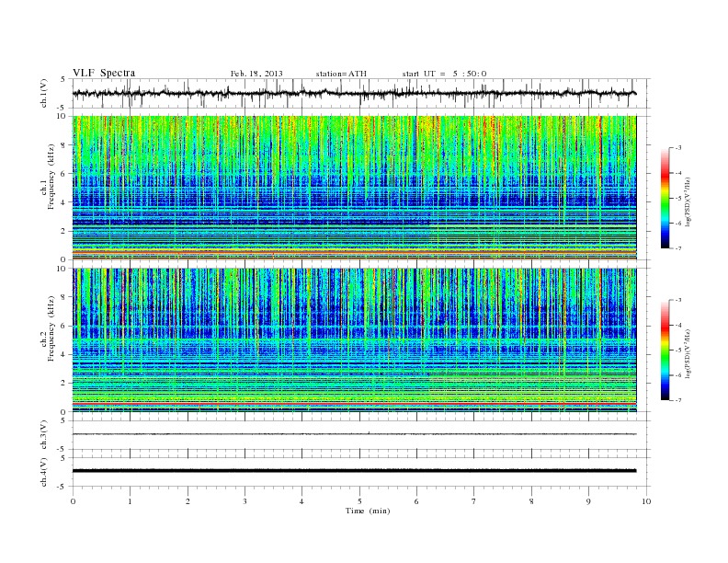This screenshot has height=563, width=728.
Task: Click the '-7' tick on lower colorbar
Action: pos(677,400)
